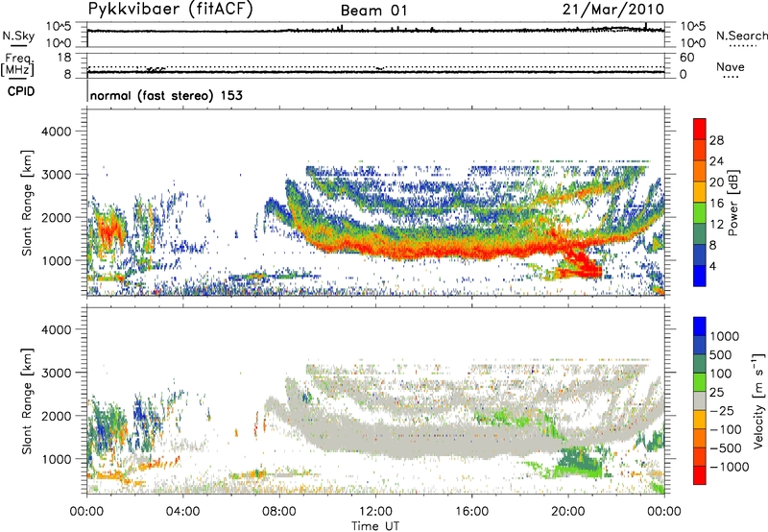Screen dimensions: 768x532
Task: Click the '500' velocity colorbar tick label
Action: point(721,354)
